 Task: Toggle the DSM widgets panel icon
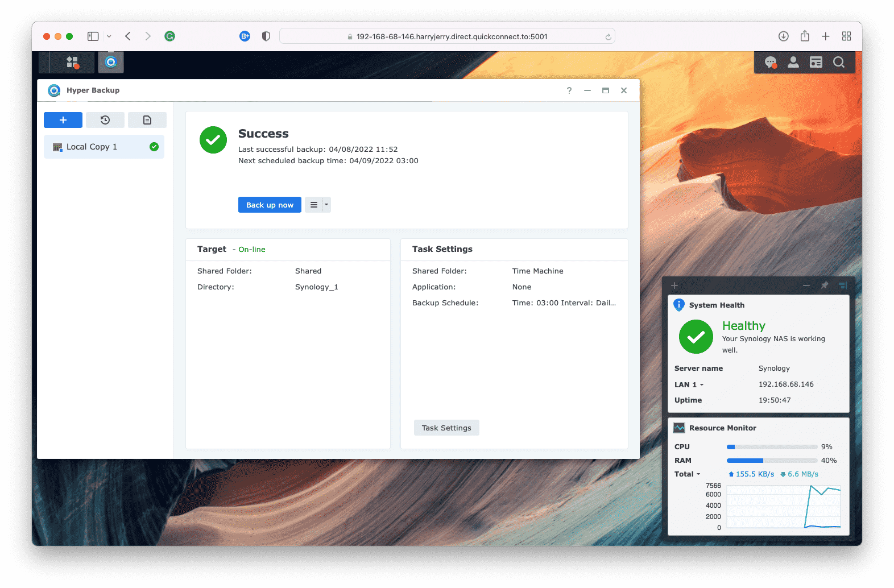coord(816,63)
